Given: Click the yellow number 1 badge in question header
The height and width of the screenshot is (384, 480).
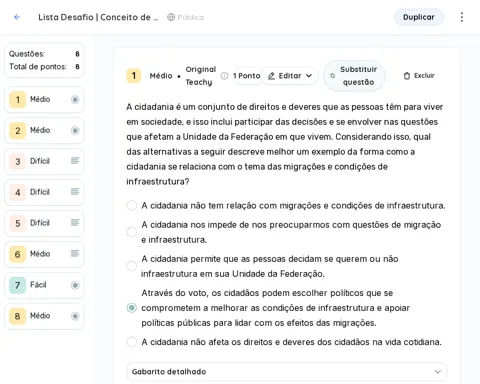Looking at the screenshot, I should coord(134,76).
